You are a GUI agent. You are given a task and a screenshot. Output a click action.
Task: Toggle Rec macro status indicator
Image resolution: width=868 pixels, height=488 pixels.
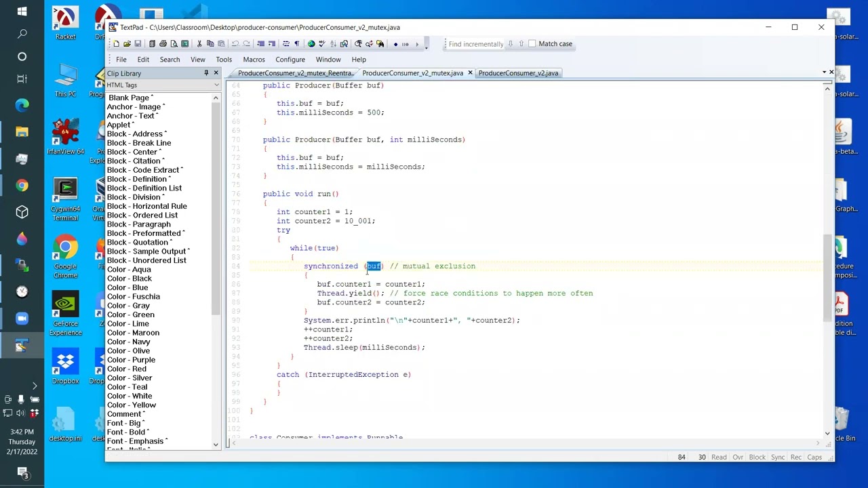(x=795, y=457)
